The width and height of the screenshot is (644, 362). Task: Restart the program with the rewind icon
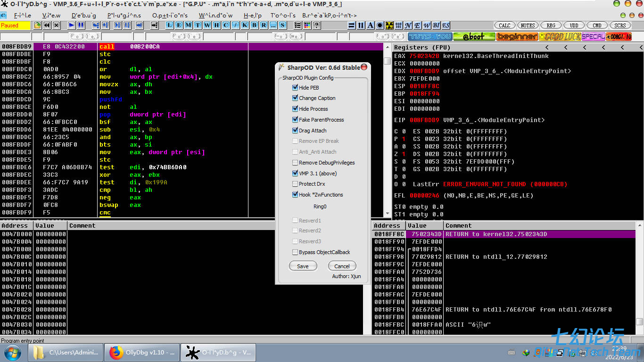[47, 25]
